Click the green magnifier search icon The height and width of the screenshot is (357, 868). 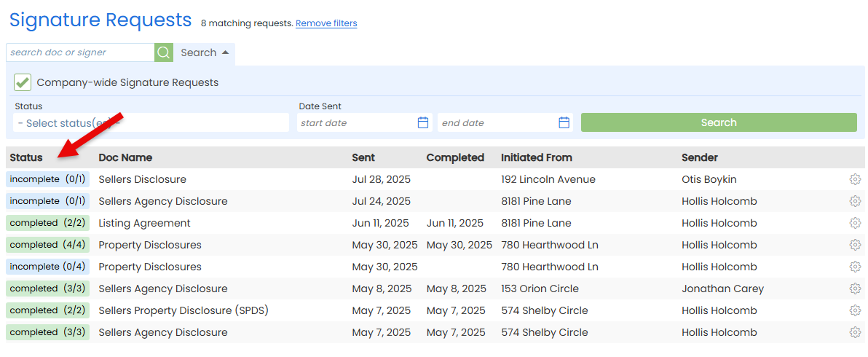tap(164, 52)
